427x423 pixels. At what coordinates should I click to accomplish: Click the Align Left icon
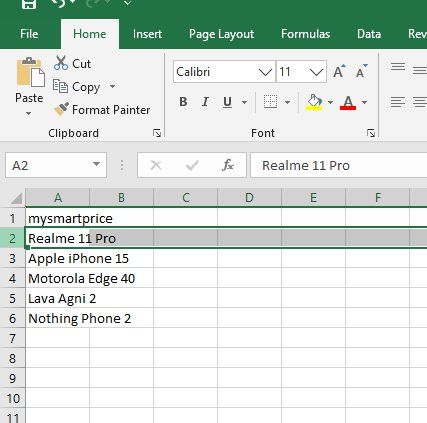[x=398, y=102]
